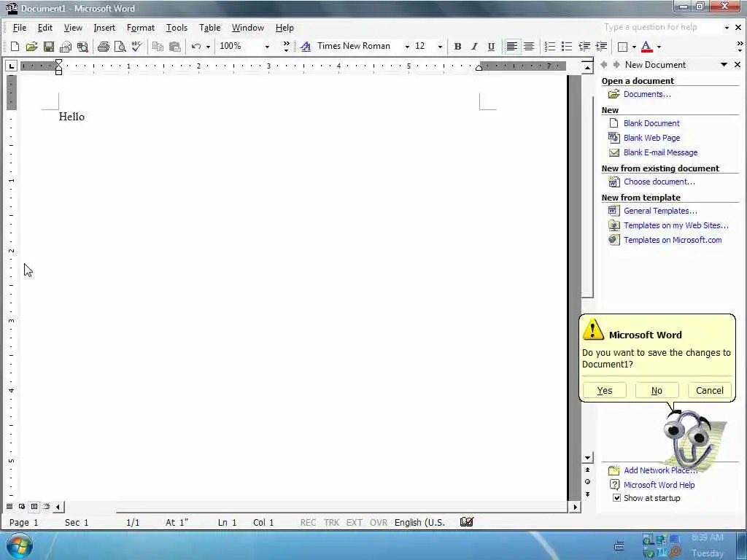Toggle bold formatting
747x560 pixels.
tap(458, 46)
